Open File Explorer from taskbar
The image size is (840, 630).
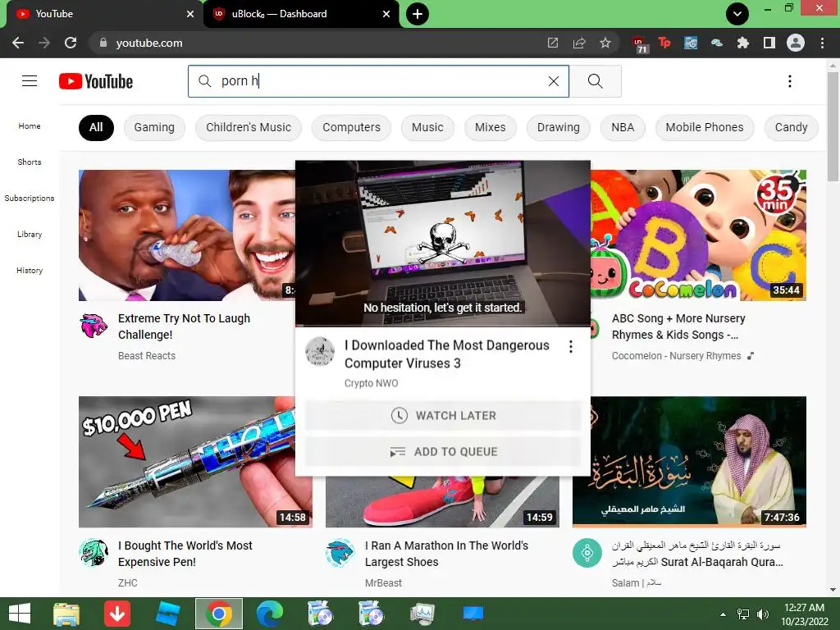tap(66, 614)
